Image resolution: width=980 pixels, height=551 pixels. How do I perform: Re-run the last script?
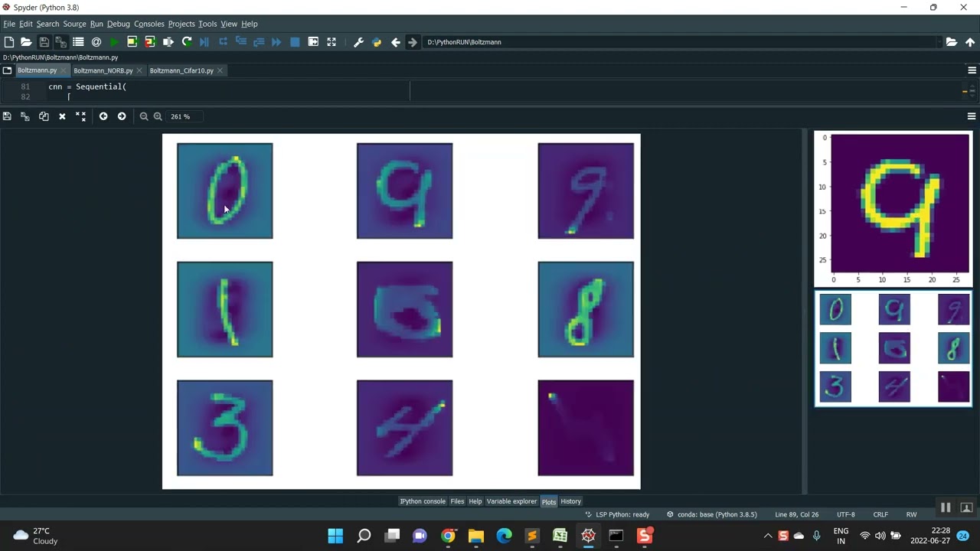click(x=186, y=42)
